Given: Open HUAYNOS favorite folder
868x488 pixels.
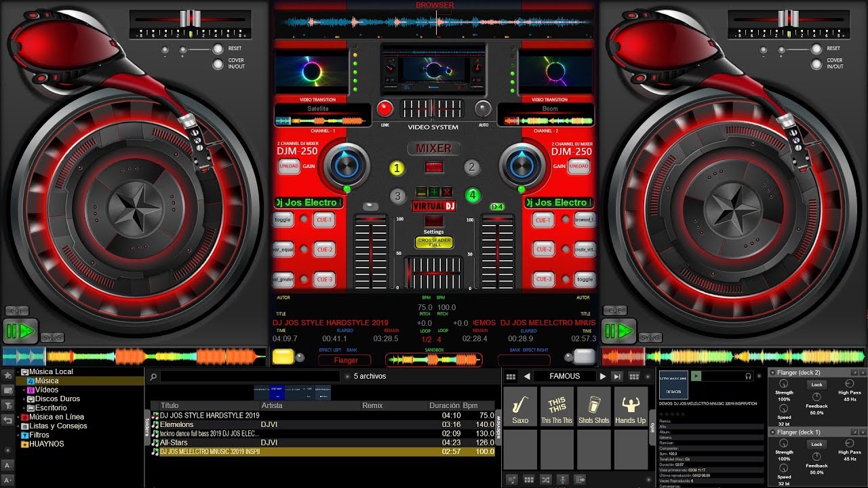Looking at the screenshot, I should coord(46,444).
